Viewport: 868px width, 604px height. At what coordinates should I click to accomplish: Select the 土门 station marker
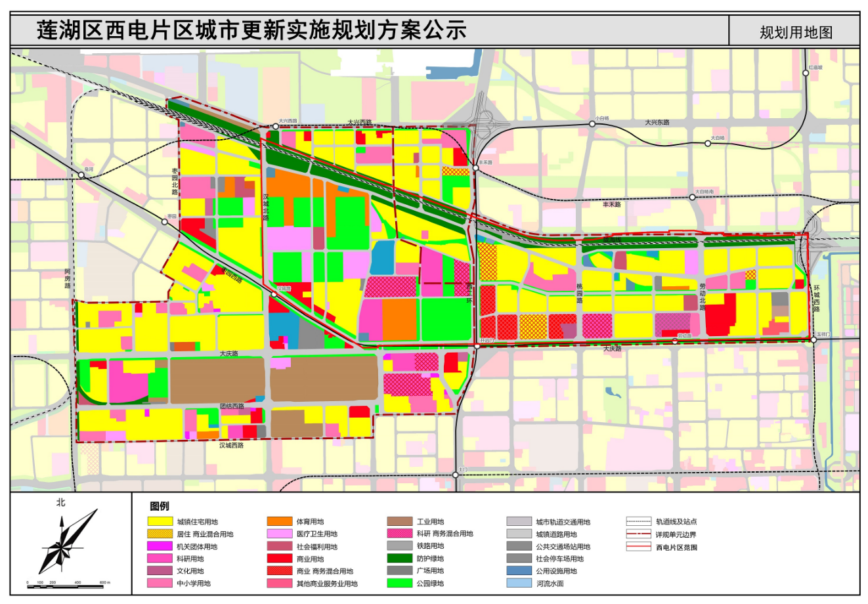point(455,474)
